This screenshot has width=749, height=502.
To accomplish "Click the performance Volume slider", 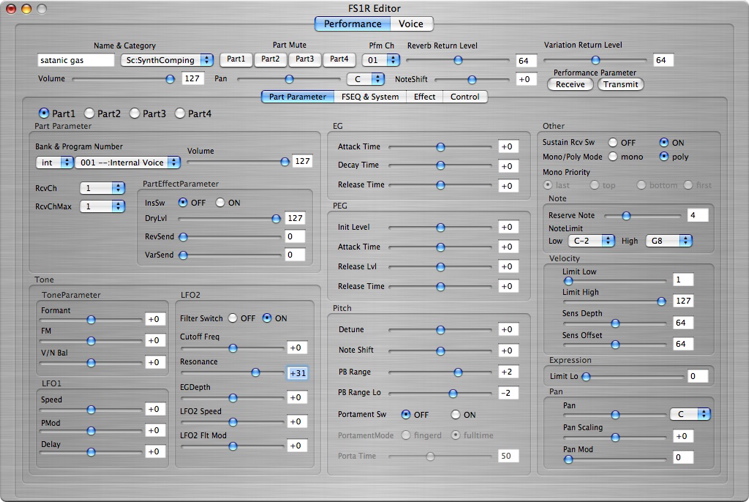I will tap(124, 79).
